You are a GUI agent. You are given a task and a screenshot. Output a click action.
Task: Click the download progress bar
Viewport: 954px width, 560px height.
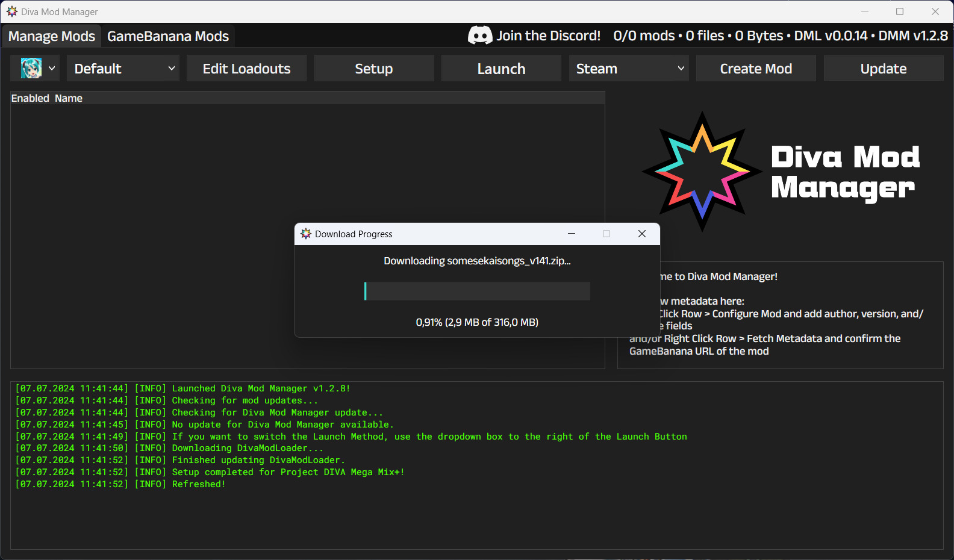[477, 291]
